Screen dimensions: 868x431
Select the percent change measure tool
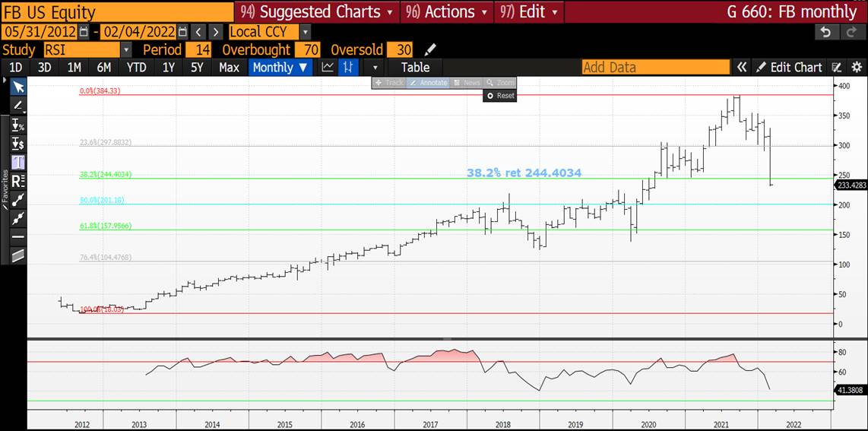pos(18,125)
